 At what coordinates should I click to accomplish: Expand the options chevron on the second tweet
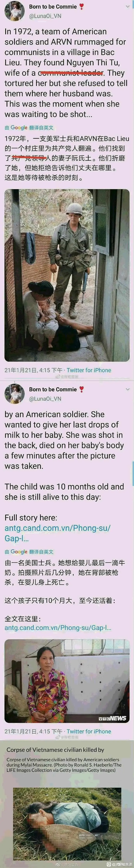click(x=128, y=389)
